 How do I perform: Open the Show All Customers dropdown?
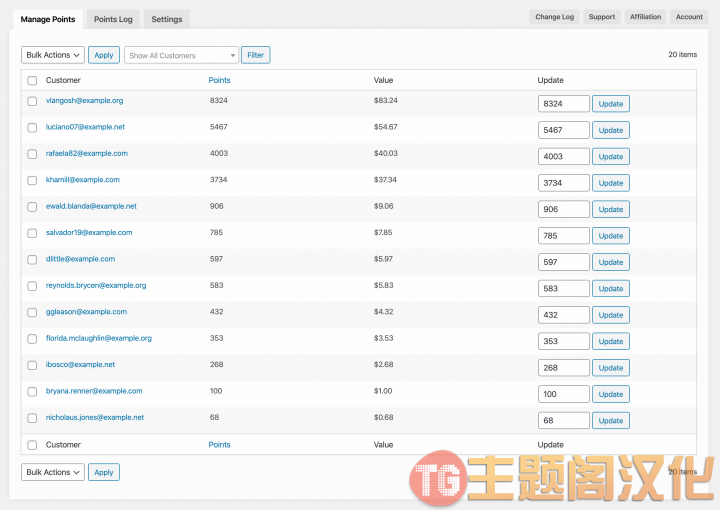[x=181, y=55]
